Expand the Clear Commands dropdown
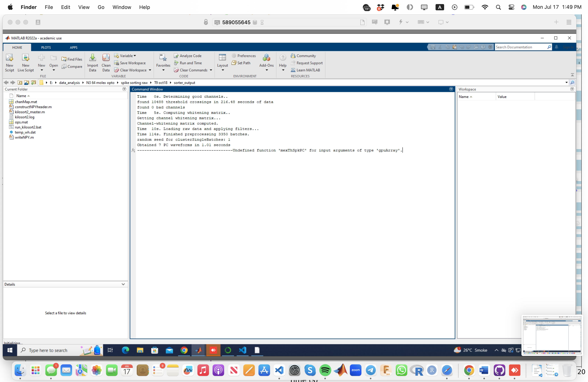 click(x=211, y=70)
